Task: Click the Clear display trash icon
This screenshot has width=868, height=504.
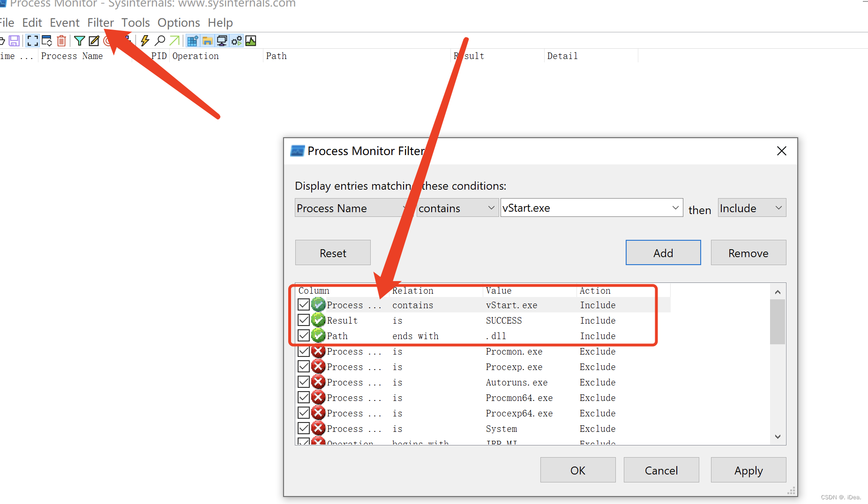Action: (x=61, y=41)
